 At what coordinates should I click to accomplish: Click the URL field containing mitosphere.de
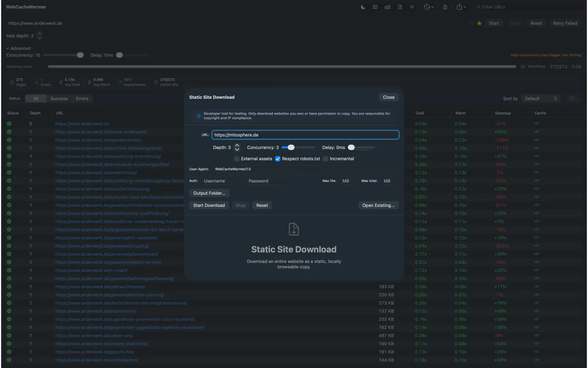305,135
